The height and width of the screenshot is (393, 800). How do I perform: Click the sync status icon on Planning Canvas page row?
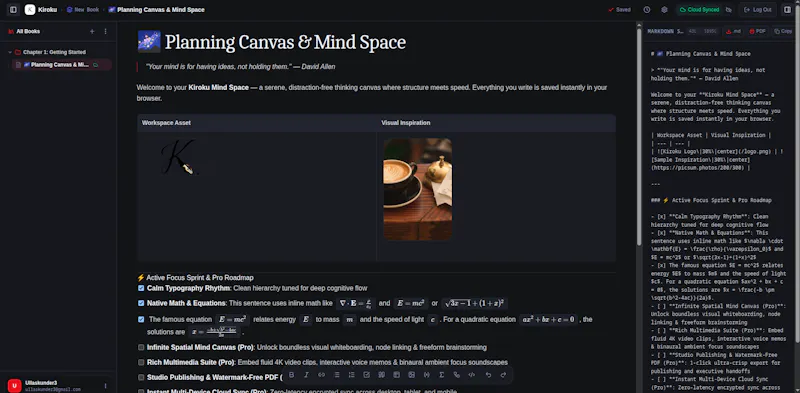(95, 65)
